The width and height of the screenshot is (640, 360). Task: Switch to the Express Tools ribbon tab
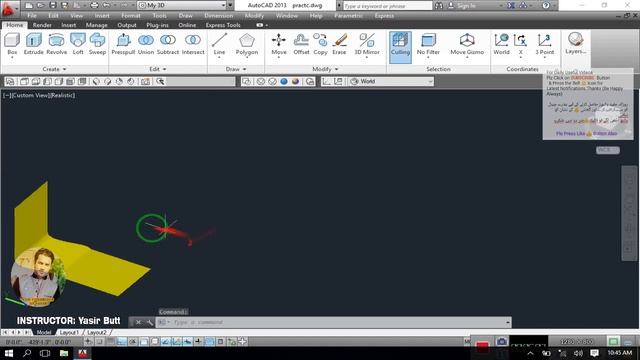click(223, 25)
